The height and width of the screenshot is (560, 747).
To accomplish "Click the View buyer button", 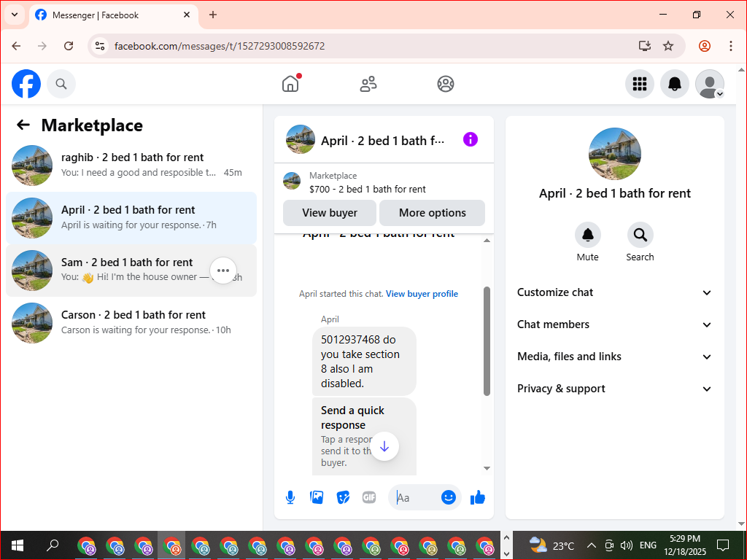I will [x=330, y=213].
